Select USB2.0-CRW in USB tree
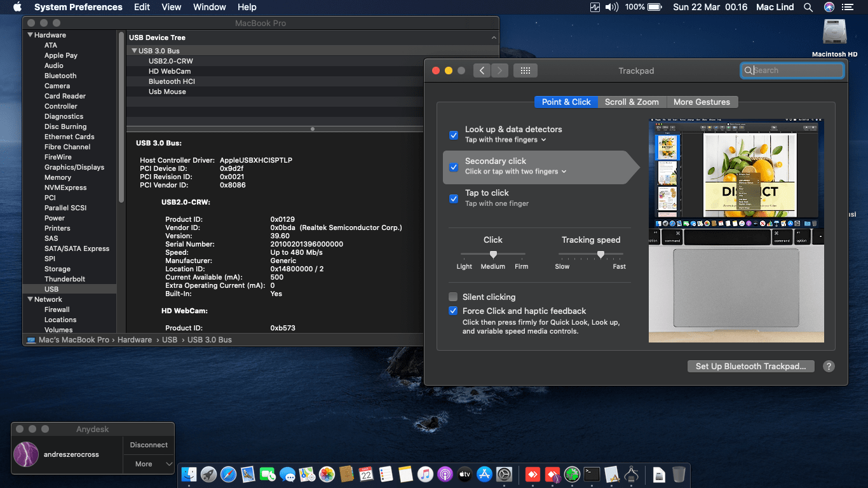Viewport: 868px width, 488px height. point(171,61)
